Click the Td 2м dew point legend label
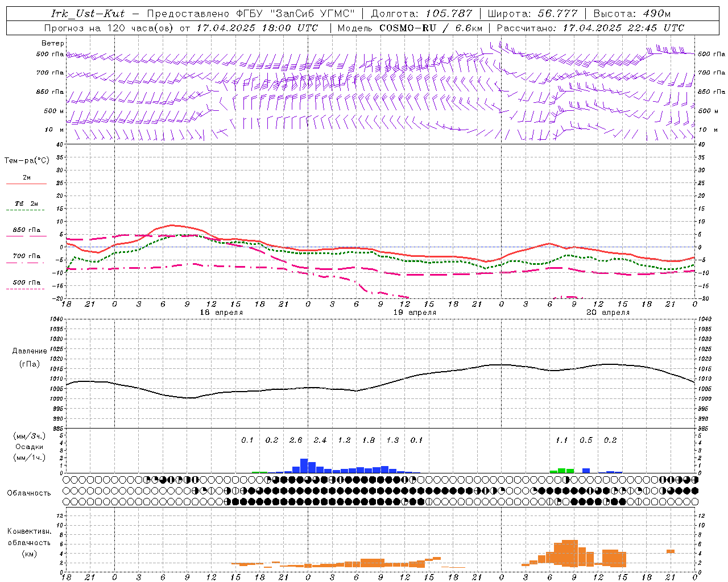Screen dimensions: 728x582 point(27,203)
